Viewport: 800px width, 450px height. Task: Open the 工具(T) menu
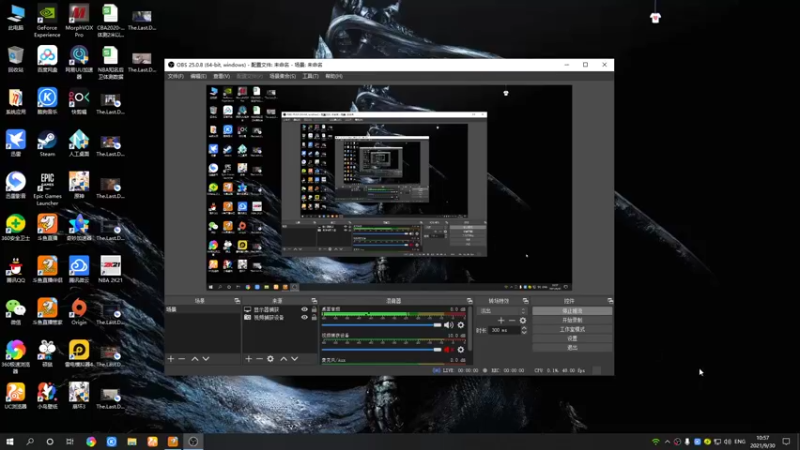pos(310,76)
